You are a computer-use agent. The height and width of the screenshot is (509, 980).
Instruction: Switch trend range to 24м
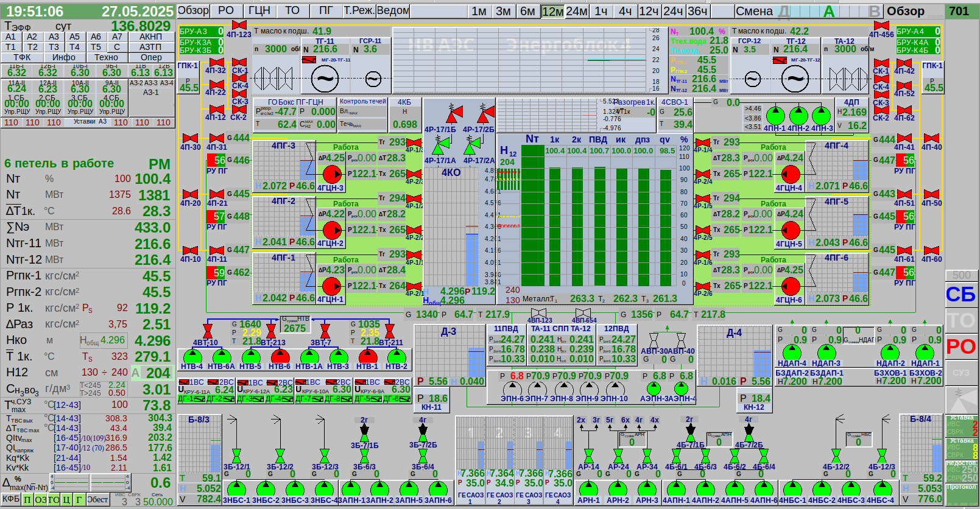coord(577,11)
